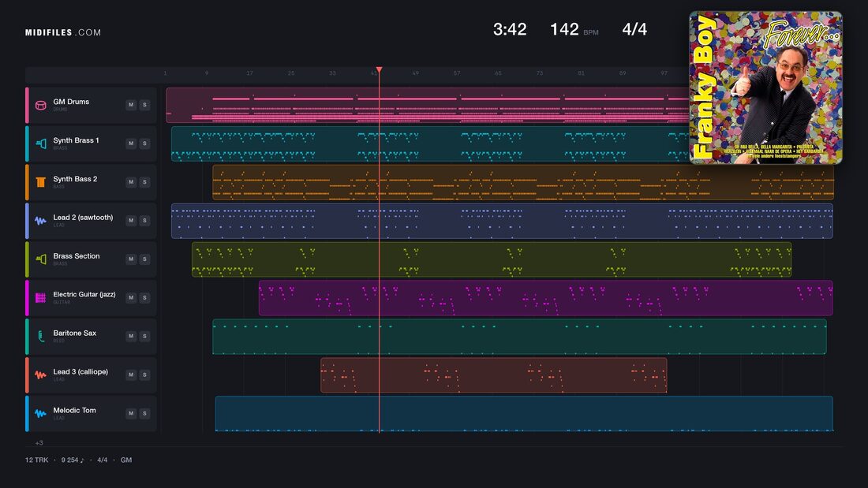Click the Lead 3 (calliope) waveform icon
Screen dimensions: 868x488
(40, 374)
